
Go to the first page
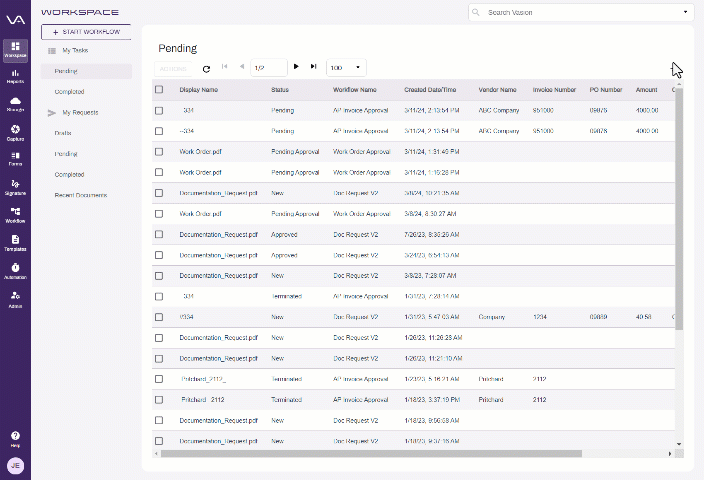pos(224,66)
